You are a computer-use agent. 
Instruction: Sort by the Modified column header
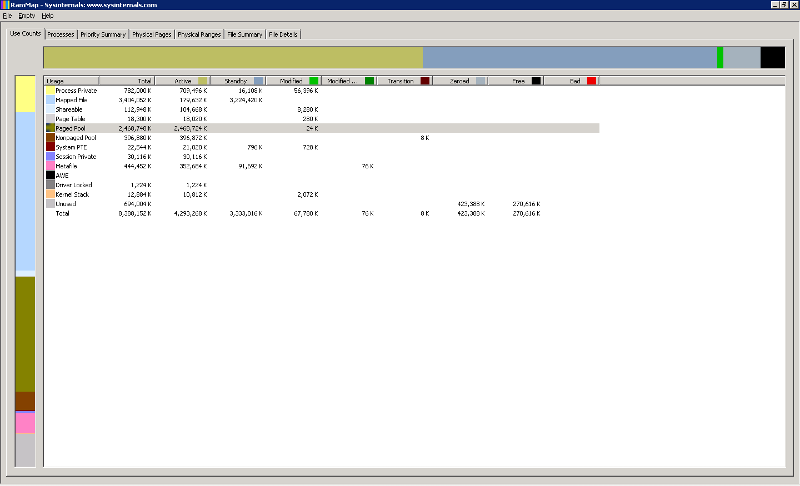coord(293,81)
